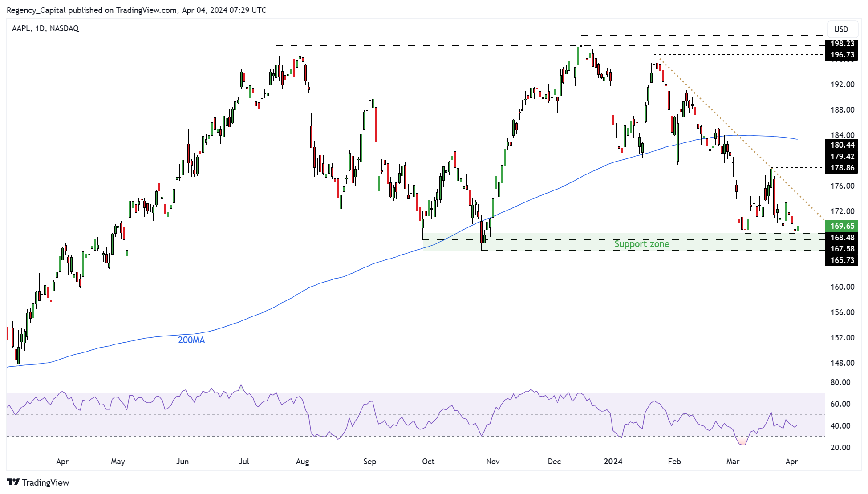Screen dimensions: 868x494
Task: Click the AAPL, 1D, NASDAQ symbol label
Action: point(45,28)
